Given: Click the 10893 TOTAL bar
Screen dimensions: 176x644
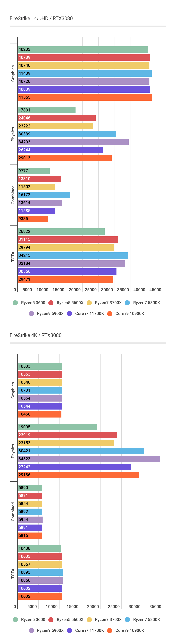Looking at the screenshot, I should coord(40,572).
